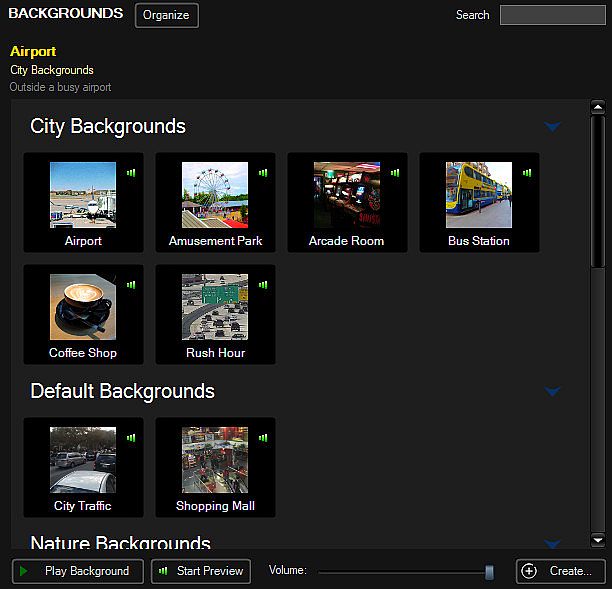Collapse the City Backgrounds section
This screenshot has width=612, height=589.
tap(552, 127)
